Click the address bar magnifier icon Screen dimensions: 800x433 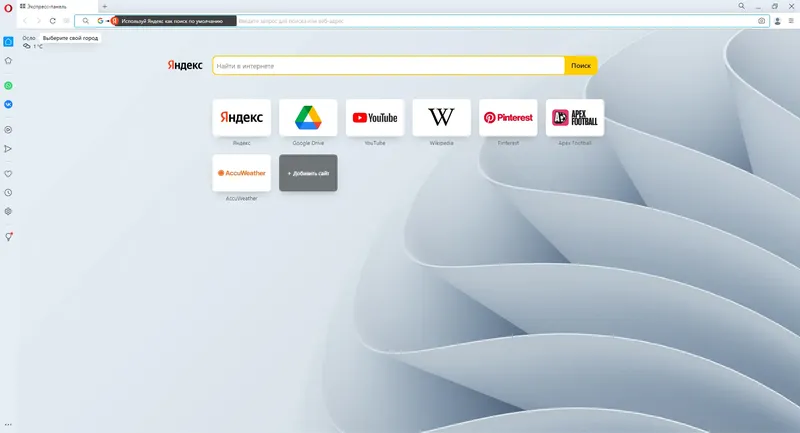coord(86,21)
